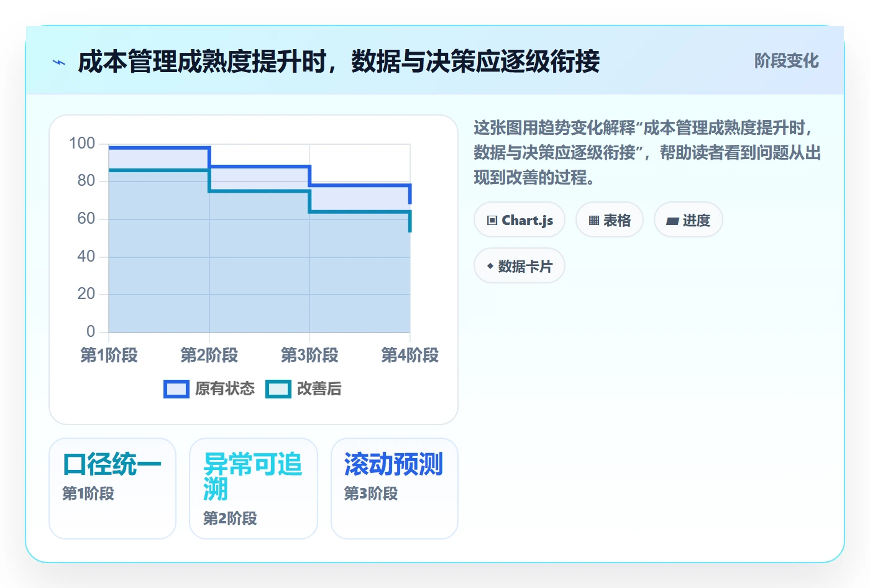Click the 第2阶段 x-axis label
The height and width of the screenshot is (588, 870).
209,355
